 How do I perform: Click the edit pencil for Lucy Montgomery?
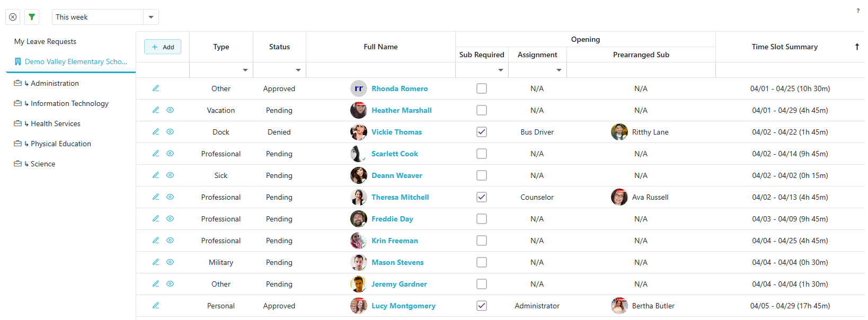(156, 306)
